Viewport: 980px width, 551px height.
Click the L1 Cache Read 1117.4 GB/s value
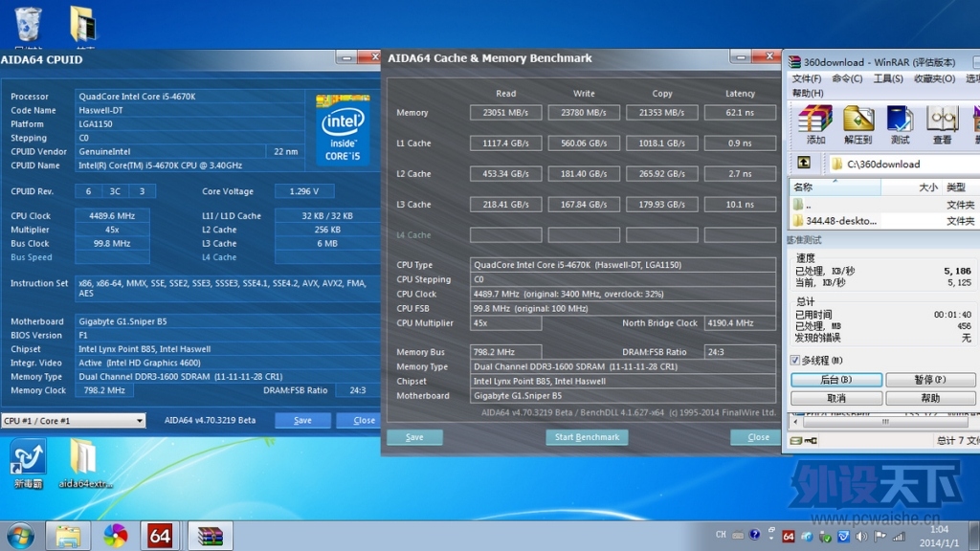click(505, 143)
